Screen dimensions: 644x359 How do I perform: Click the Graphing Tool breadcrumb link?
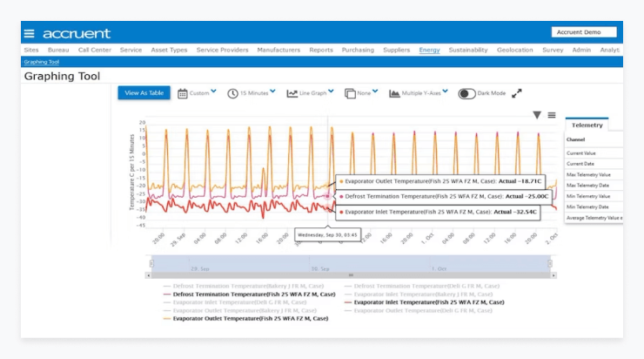pos(42,62)
